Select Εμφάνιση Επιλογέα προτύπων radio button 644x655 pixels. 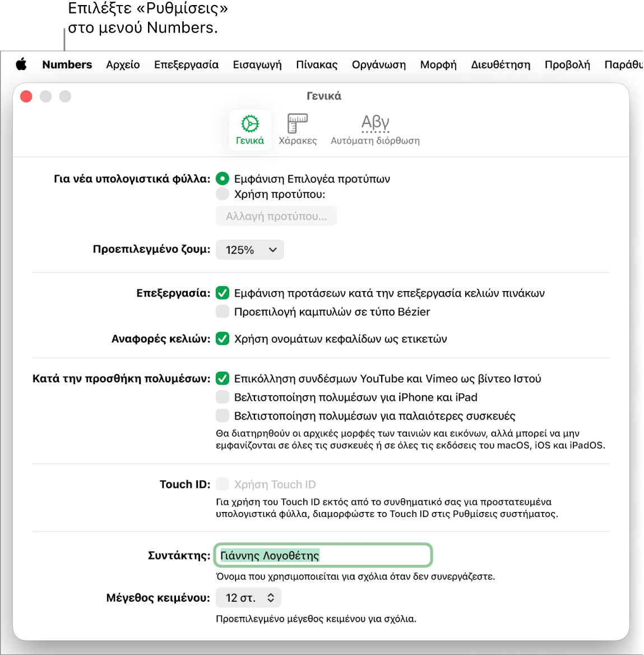click(222, 179)
